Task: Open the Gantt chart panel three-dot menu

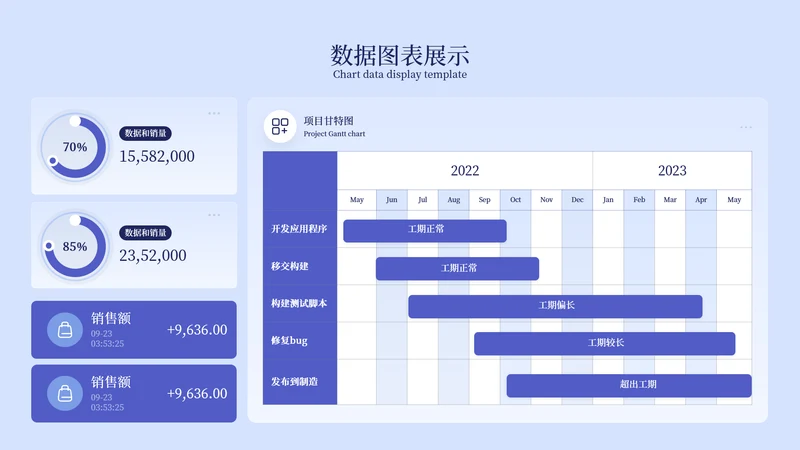Action: pyautogui.click(x=746, y=127)
